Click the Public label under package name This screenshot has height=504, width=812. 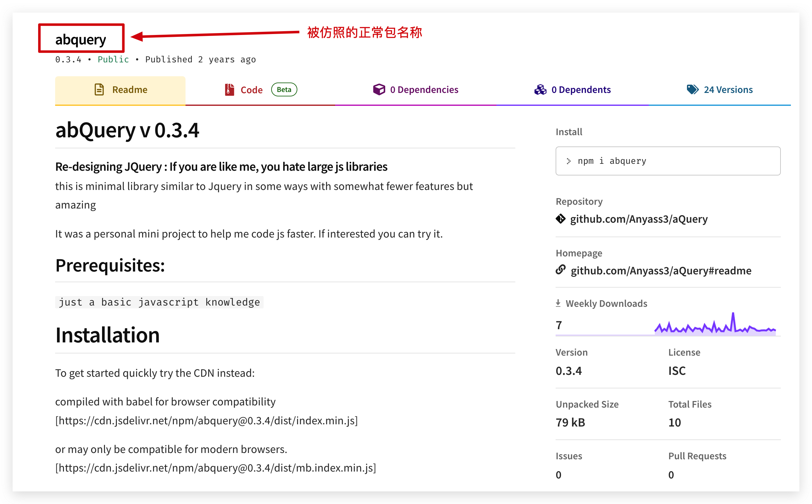tap(113, 59)
